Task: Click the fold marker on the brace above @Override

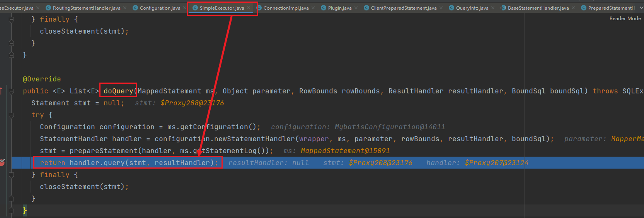Action: pos(11,55)
